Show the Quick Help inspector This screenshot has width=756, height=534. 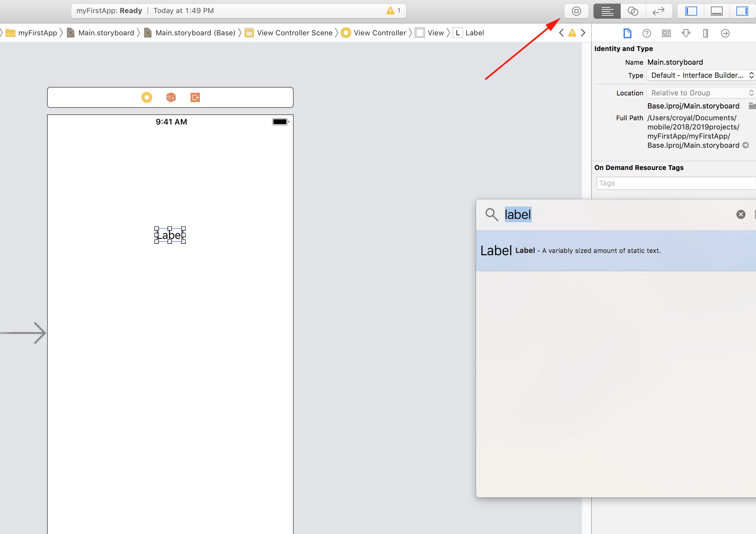point(646,33)
